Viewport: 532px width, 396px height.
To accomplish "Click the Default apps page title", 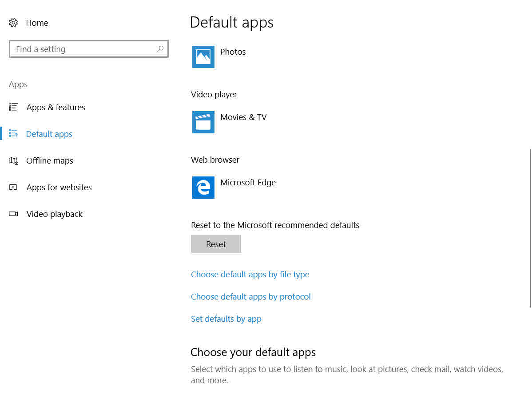I will click(x=231, y=23).
